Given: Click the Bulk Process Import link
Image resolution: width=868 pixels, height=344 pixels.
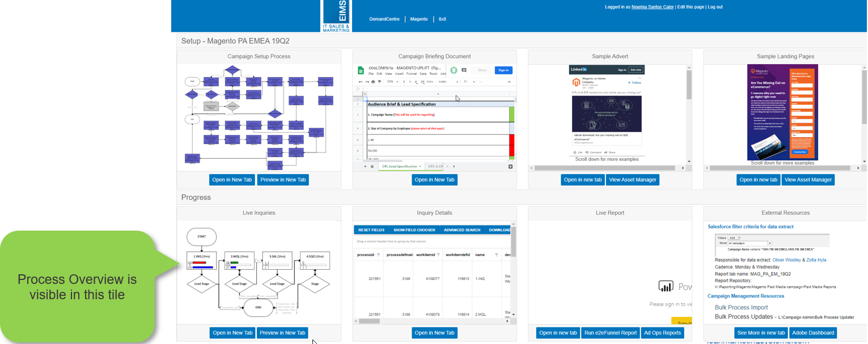Looking at the screenshot, I should point(741,307).
